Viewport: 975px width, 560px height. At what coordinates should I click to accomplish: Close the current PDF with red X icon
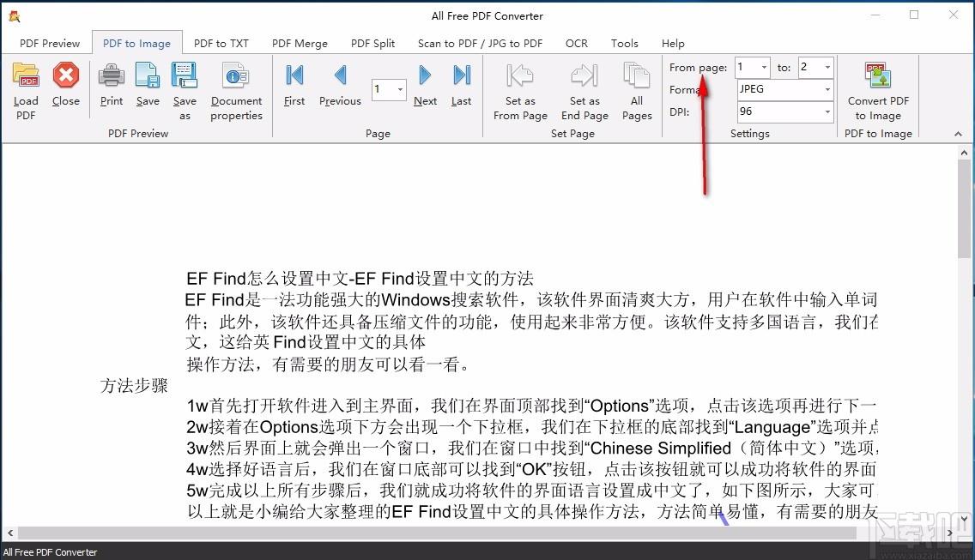tap(66, 75)
